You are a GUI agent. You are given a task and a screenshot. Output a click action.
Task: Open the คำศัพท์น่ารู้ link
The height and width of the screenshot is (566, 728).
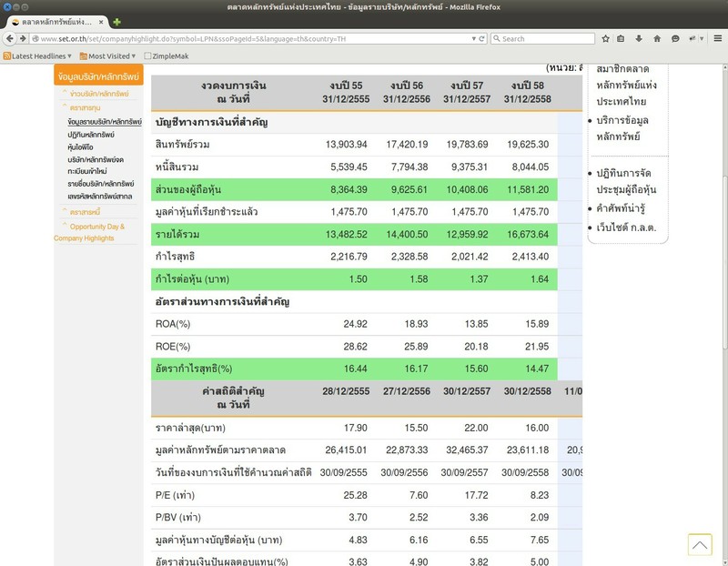point(621,208)
